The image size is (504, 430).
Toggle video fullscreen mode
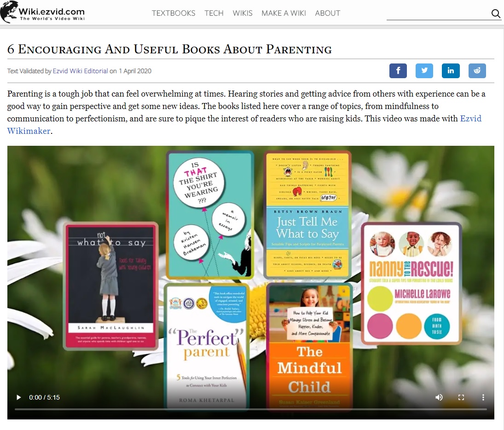461,397
